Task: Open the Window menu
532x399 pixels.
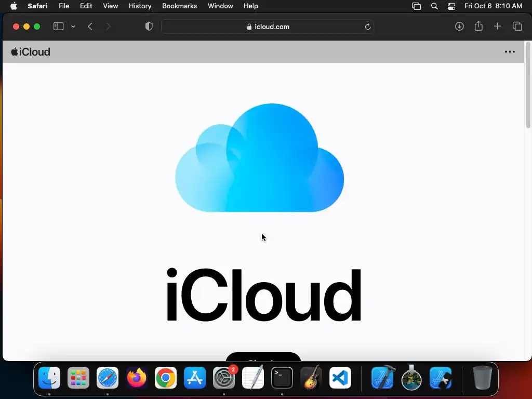Action: (220, 6)
